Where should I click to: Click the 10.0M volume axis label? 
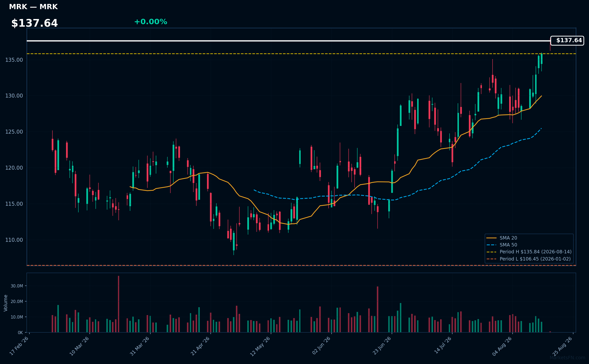pyautogui.click(x=17, y=317)
